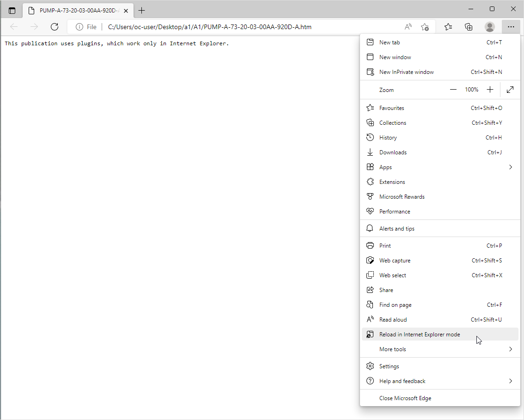The image size is (524, 420).
Task: Click the Refresh page icon
Action: [x=55, y=27]
